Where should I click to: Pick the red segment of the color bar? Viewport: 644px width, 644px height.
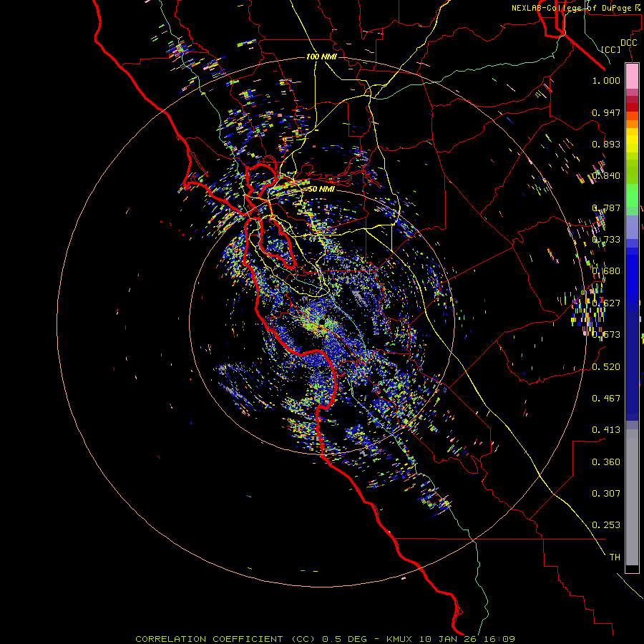632,107
